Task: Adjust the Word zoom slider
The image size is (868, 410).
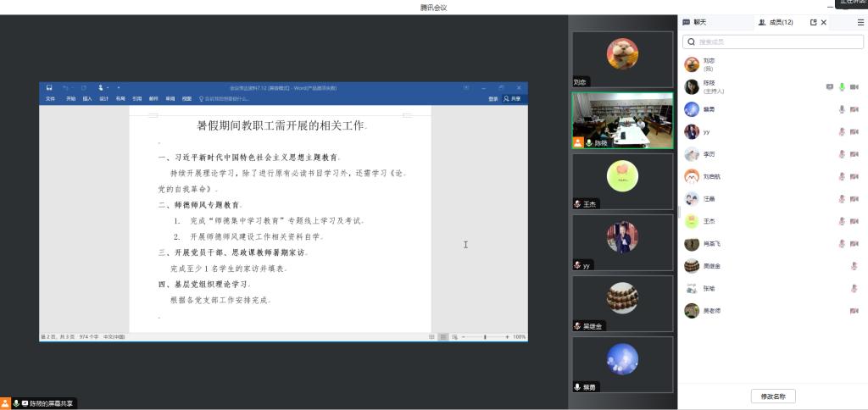Action: (x=485, y=336)
